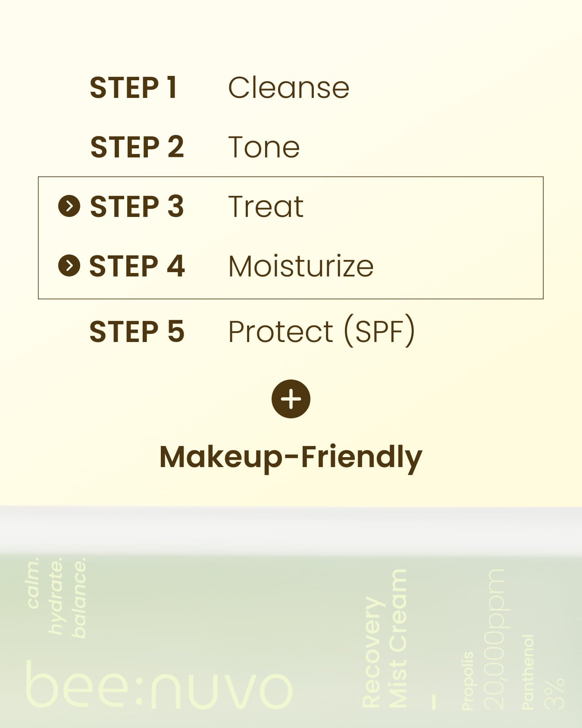Click the calm. hydrate. balance. tagline
This screenshot has height=728, width=582.
(x=56, y=598)
